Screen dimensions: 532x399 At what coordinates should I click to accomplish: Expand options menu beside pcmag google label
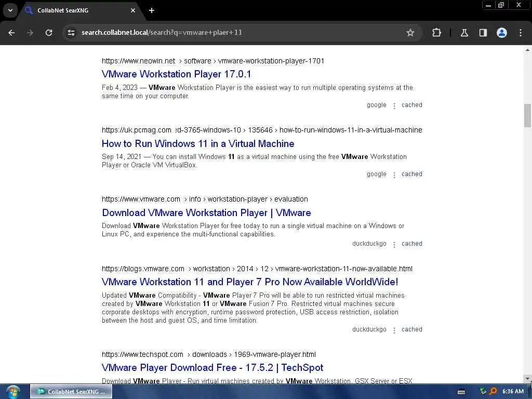(394, 175)
